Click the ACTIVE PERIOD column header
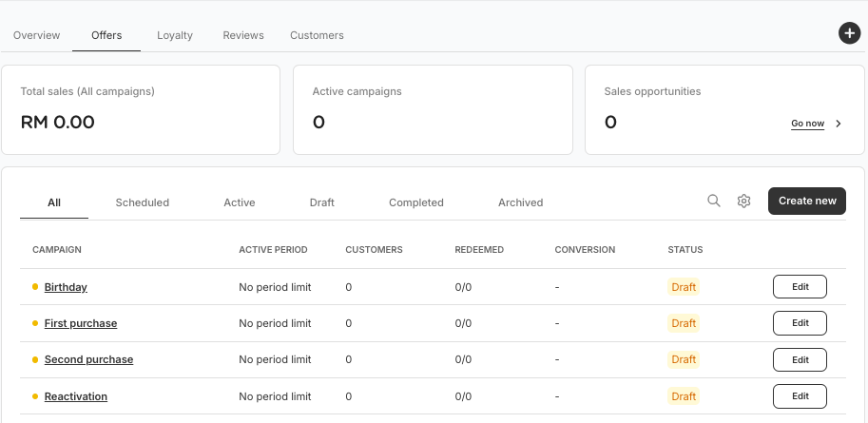Image resolution: width=868 pixels, height=423 pixels. pyautogui.click(x=273, y=250)
